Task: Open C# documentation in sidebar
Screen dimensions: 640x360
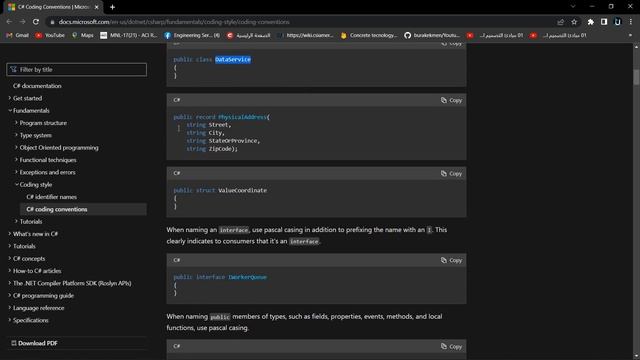Action: [37, 86]
